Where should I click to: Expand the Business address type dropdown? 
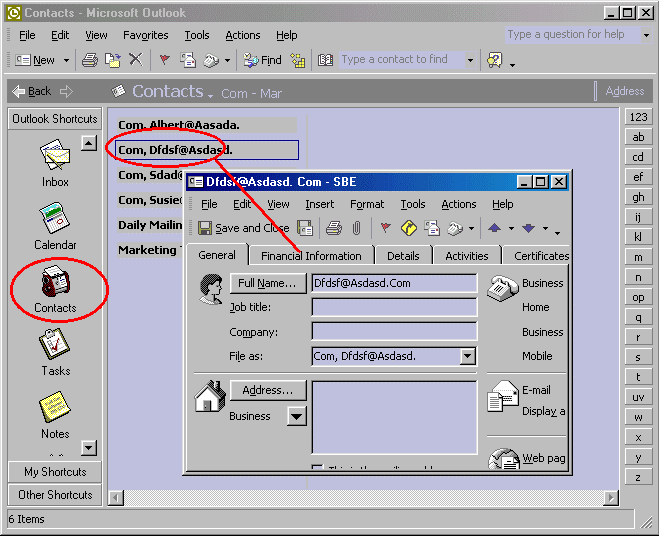[297, 417]
